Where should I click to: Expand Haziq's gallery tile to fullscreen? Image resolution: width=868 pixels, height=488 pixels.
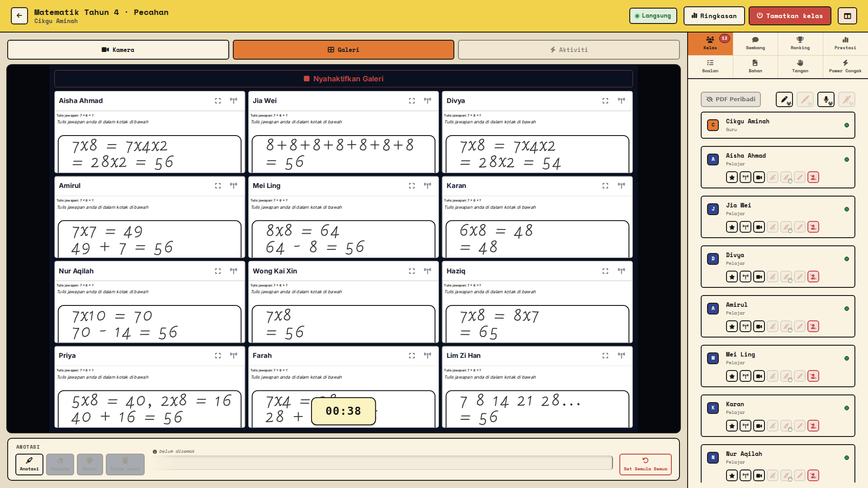pos(605,271)
